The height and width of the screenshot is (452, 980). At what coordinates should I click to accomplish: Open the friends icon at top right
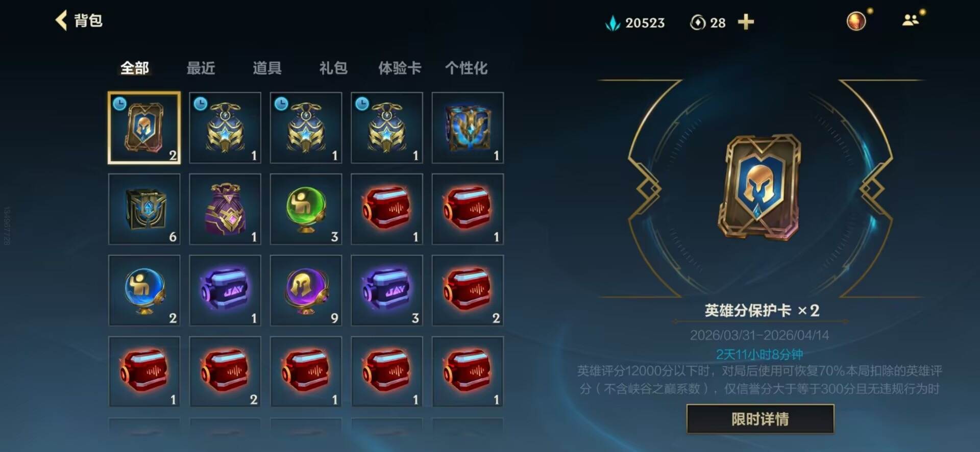[x=911, y=20]
